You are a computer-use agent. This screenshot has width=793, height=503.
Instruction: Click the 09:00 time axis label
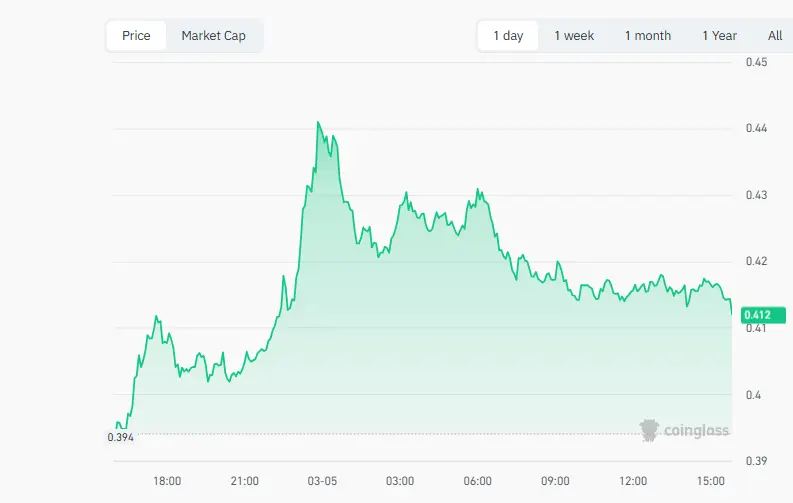(x=555, y=481)
